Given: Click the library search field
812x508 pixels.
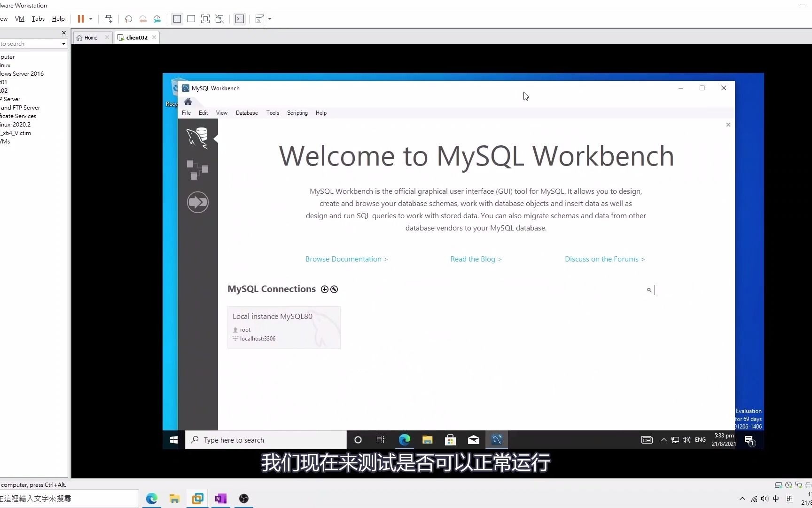Looking at the screenshot, I should [x=30, y=44].
